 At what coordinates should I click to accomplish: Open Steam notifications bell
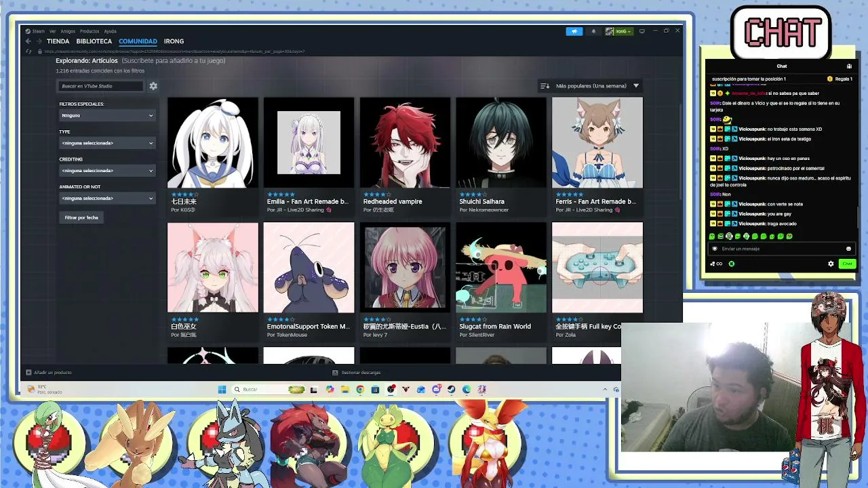tap(593, 31)
